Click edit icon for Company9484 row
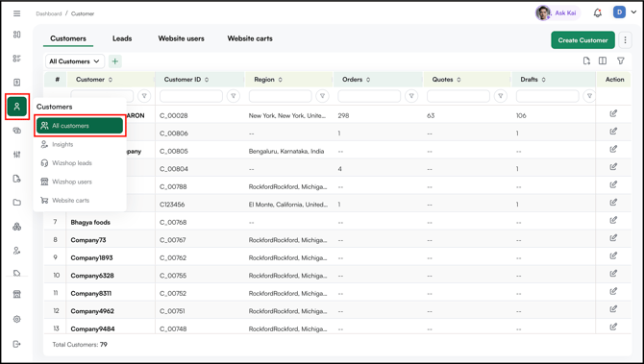Screen dimensions: 644x364 pos(613,328)
